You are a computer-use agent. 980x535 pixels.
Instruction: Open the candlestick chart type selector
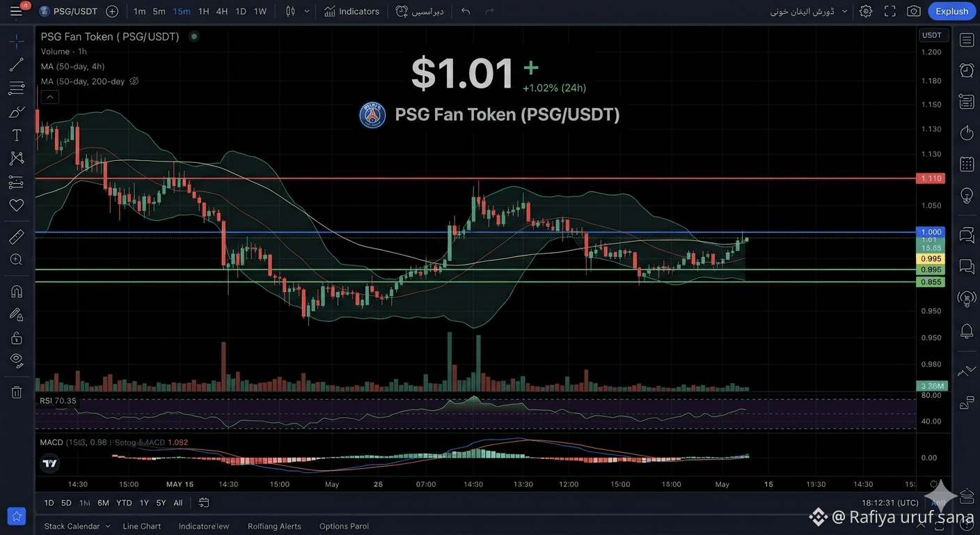click(x=291, y=11)
